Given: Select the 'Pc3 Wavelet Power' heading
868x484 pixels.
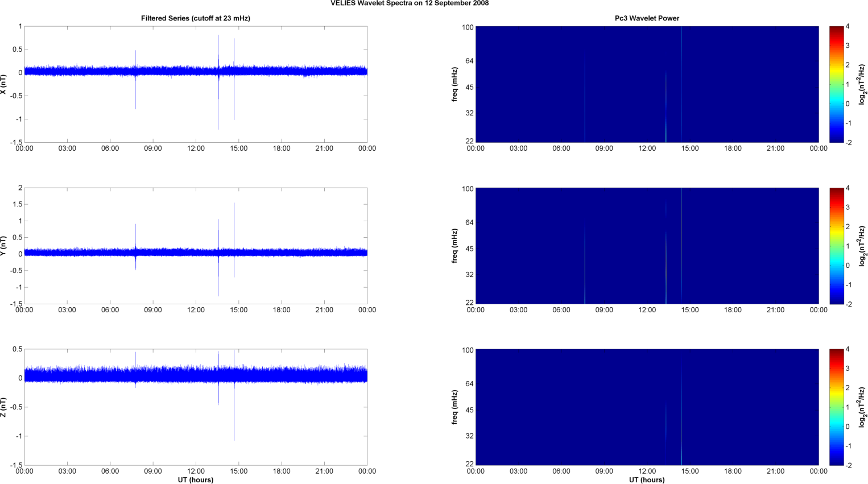Looking at the screenshot, I should click(647, 18).
